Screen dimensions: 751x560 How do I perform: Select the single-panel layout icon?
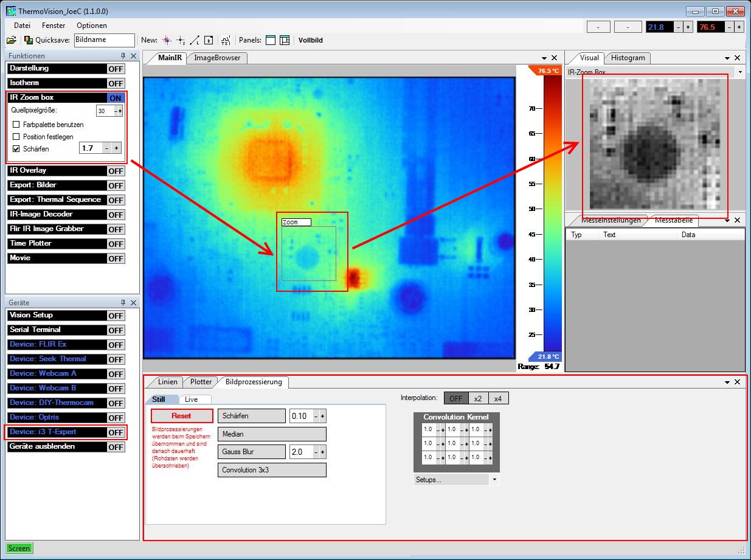[270, 40]
